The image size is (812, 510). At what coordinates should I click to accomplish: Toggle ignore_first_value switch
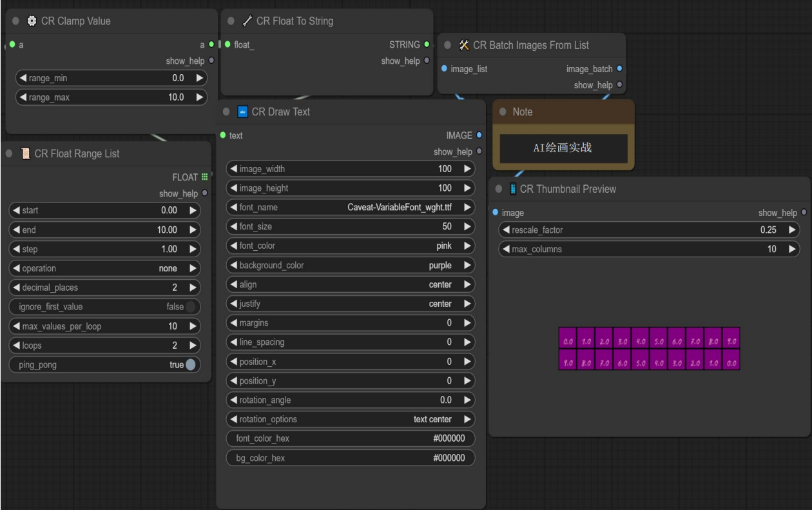pos(191,307)
